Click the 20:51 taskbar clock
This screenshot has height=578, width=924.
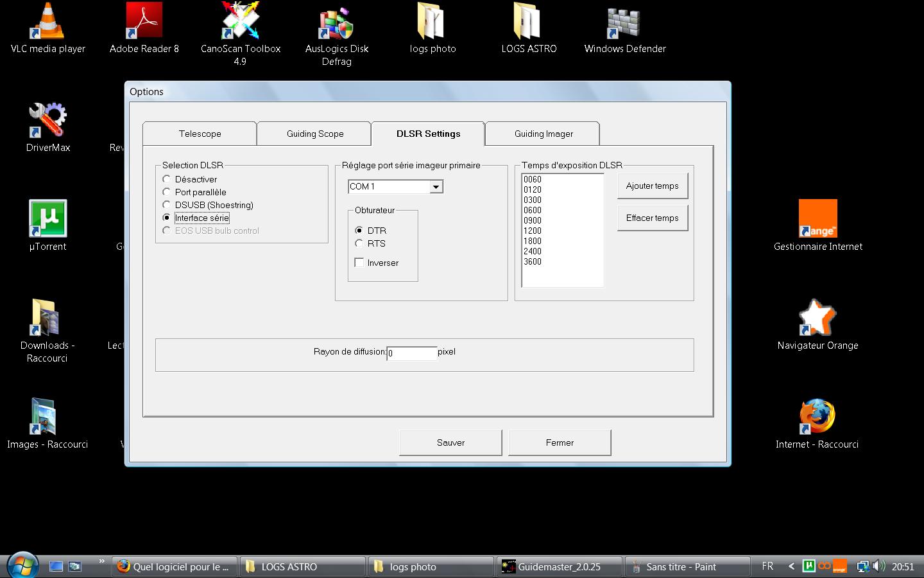pos(903,566)
